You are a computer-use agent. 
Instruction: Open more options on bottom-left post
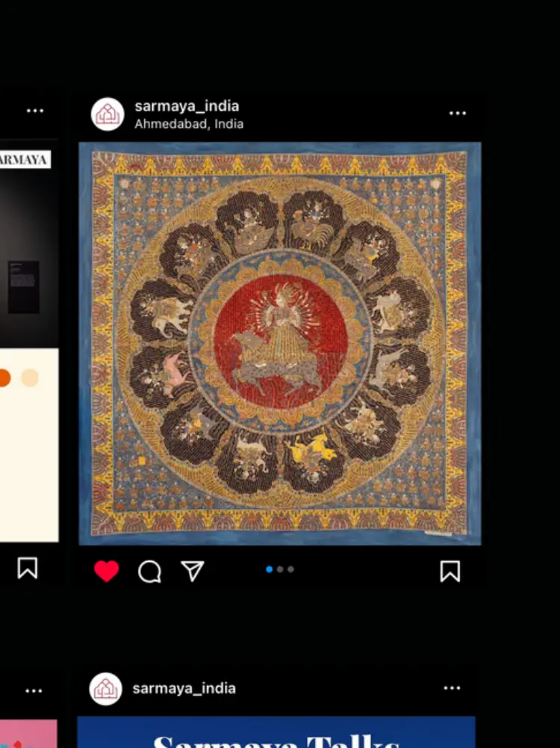click(x=34, y=690)
